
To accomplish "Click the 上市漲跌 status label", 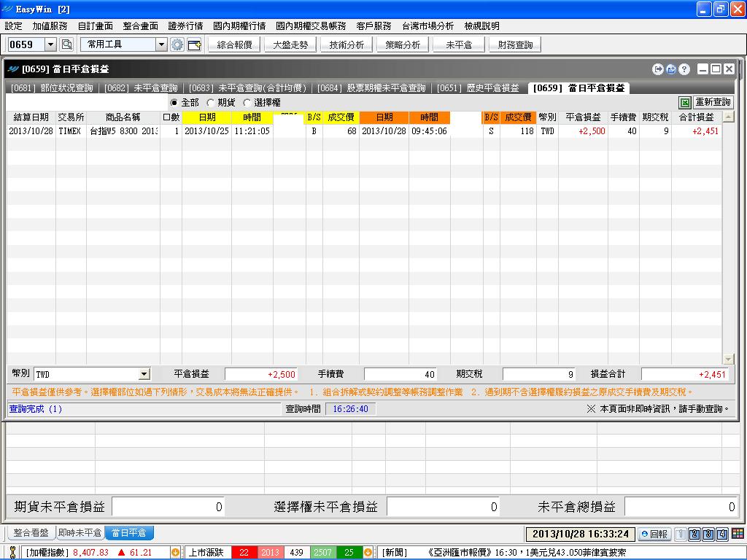I will [206, 553].
